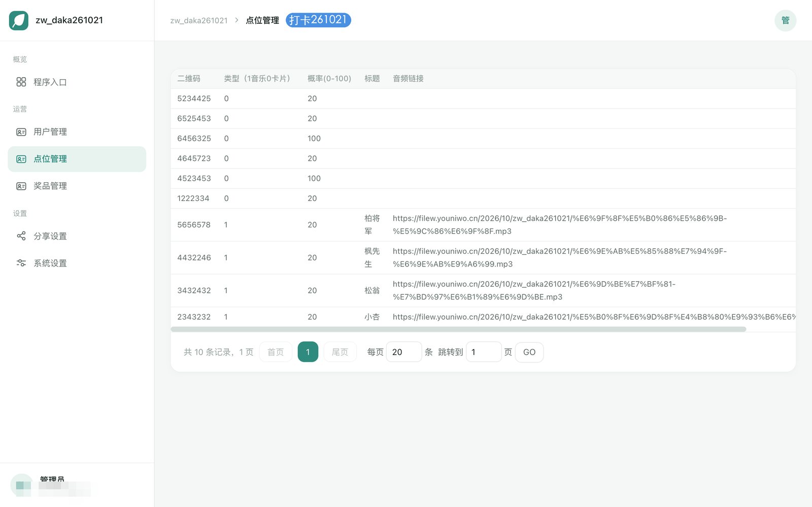Screen dimensions: 812x507
Task: Click the 首页 pagination button
Action: [x=276, y=352]
